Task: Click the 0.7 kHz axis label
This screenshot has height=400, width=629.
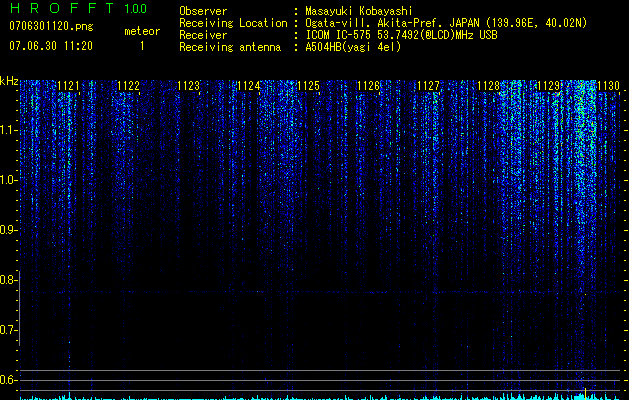Action: pos(8,330)
